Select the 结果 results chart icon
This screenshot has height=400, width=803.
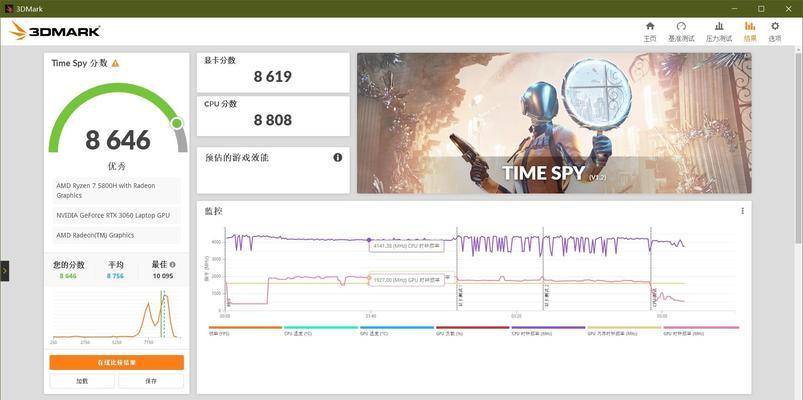pos(750,26)
